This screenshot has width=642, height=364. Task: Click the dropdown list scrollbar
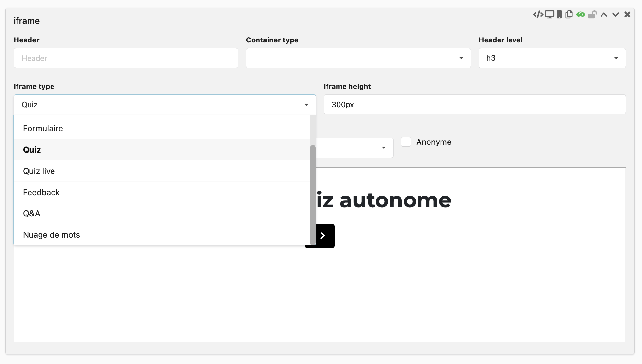click(313, 194)
